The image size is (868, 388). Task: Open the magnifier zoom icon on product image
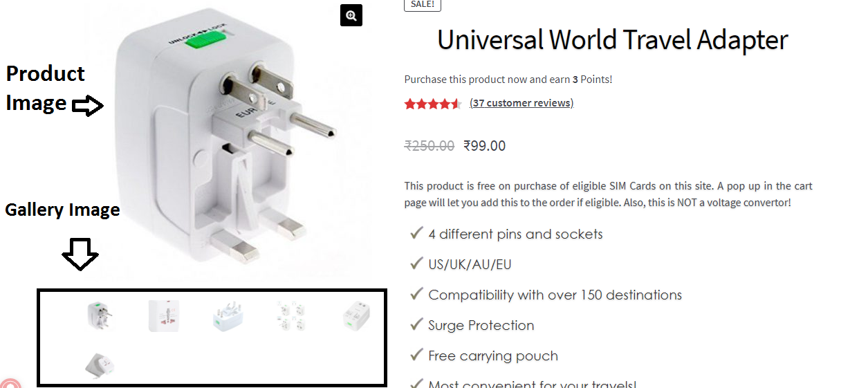pyautogui.click(x=351, y=15)
